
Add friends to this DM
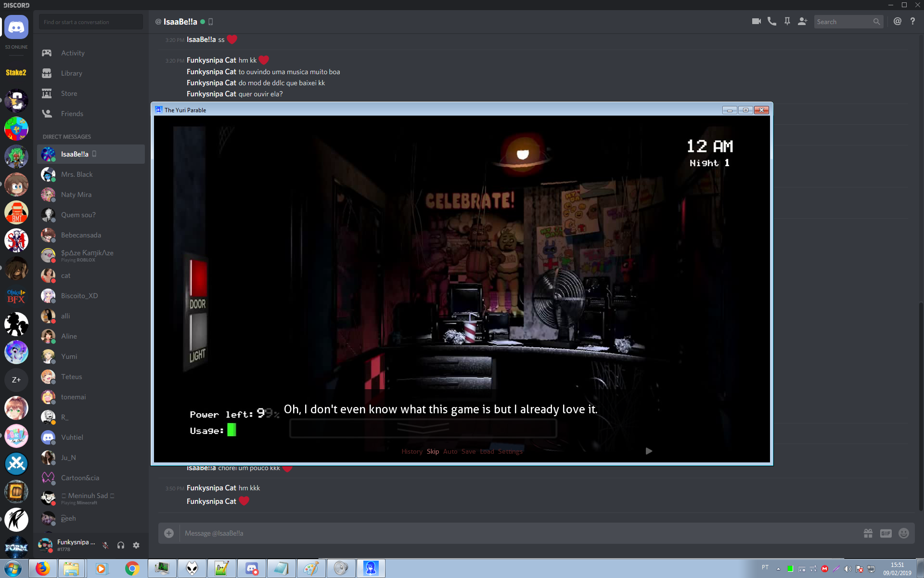pos(802,22)
